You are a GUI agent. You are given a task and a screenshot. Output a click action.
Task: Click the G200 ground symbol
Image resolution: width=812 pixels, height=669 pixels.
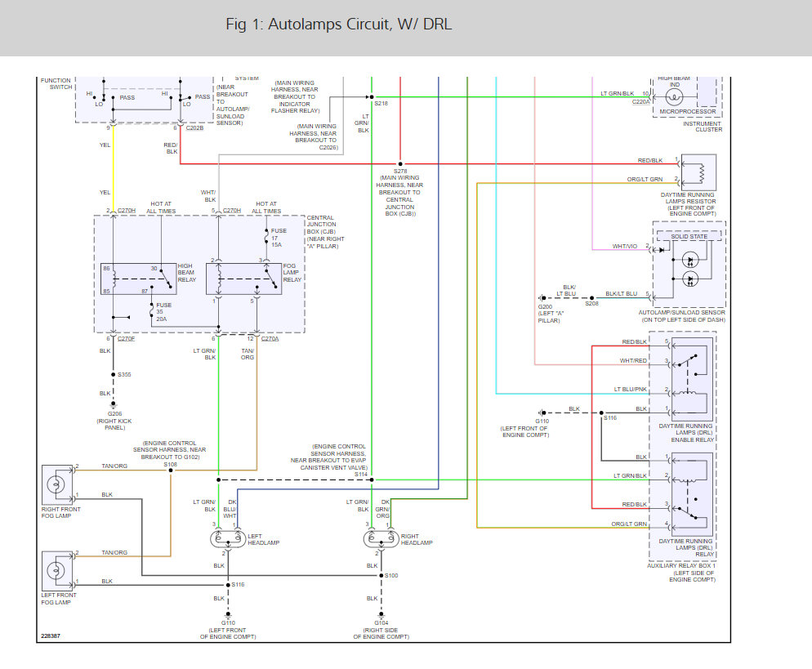pyautogui.click(x=542, y=297)
